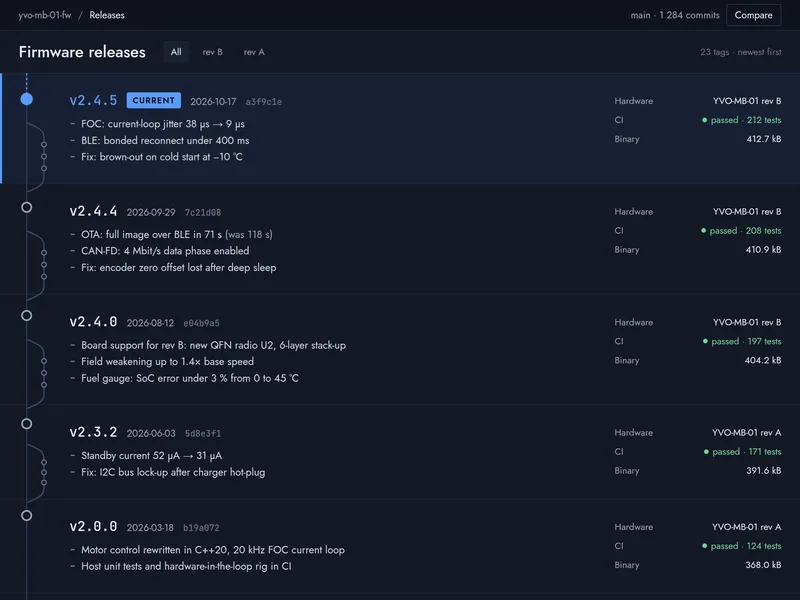This screenshot has width=800, height=600.
Task: Click the date 2026-09-29
Action: pos(151,212)
